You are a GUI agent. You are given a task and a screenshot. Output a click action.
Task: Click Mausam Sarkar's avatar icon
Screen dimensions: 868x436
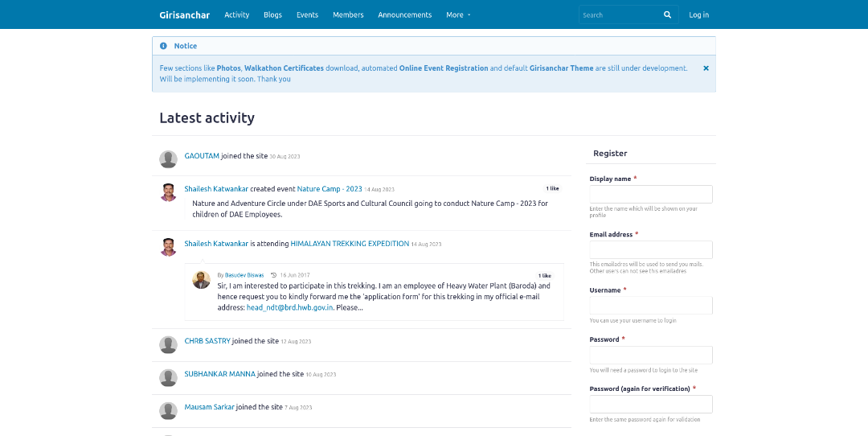[168, 410]
